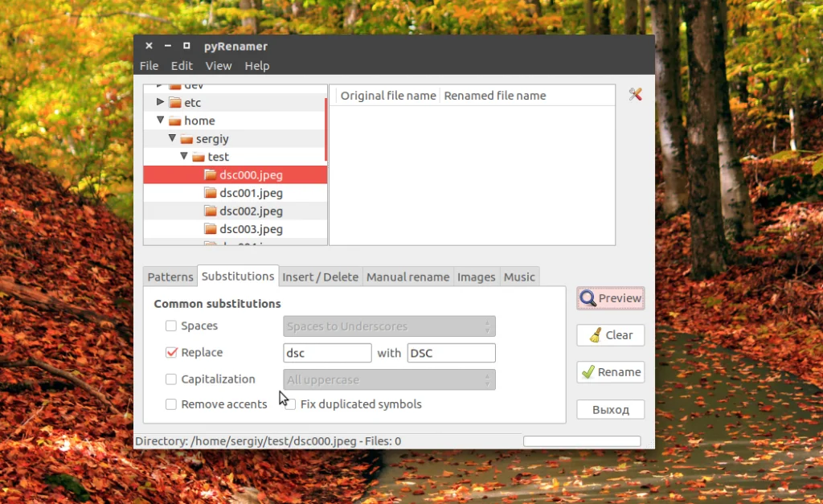Open the File menu

point(149,66)
